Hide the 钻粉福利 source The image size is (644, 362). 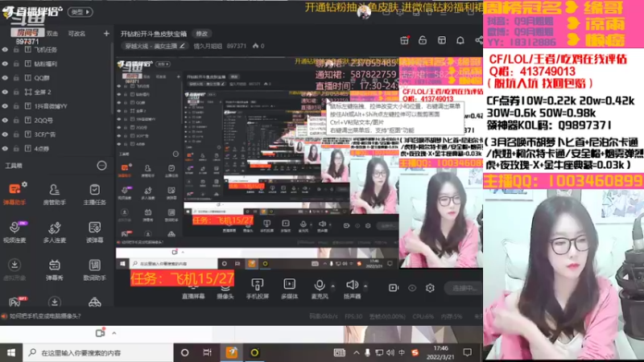5,64
